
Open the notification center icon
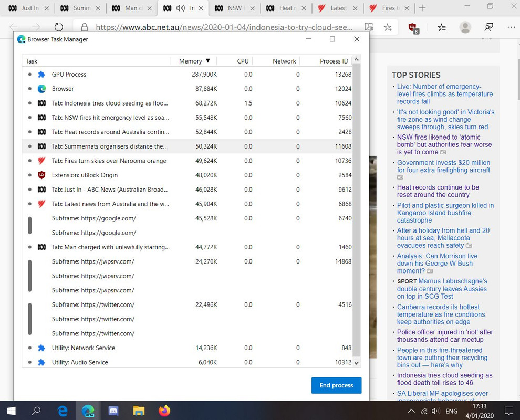[508, 411]
